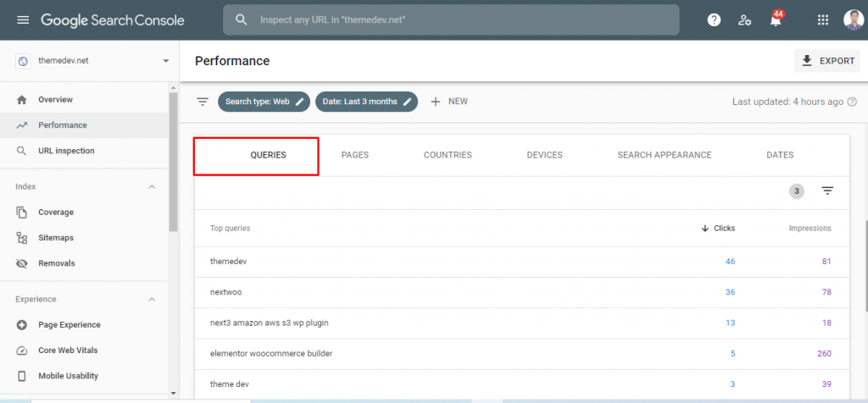
Task: Click the Removals crossed-eye icon
Action: click(22, 263)
